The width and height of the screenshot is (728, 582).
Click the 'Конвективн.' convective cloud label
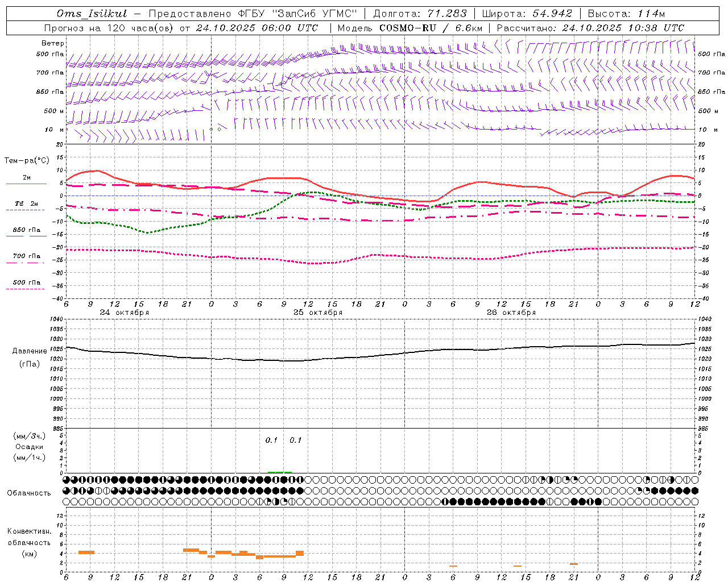coord(30,531)
